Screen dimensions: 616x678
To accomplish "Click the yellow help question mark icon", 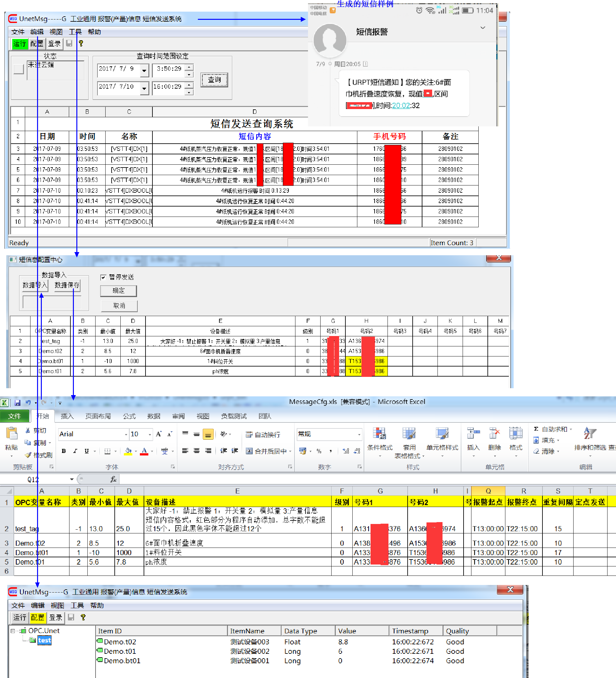I will coord(81,43).
